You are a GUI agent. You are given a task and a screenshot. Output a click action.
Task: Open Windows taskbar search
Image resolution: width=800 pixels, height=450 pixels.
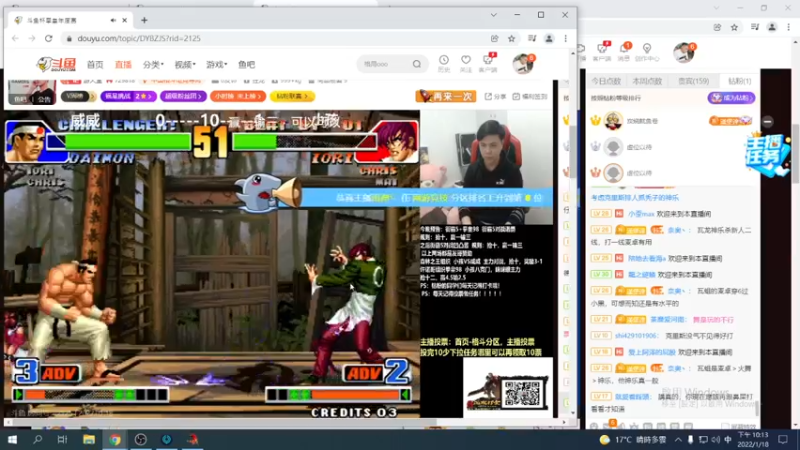click(37, 440)
